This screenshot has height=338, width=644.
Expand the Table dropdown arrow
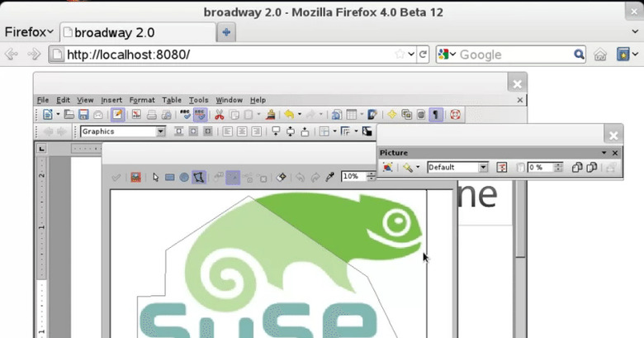362,114
